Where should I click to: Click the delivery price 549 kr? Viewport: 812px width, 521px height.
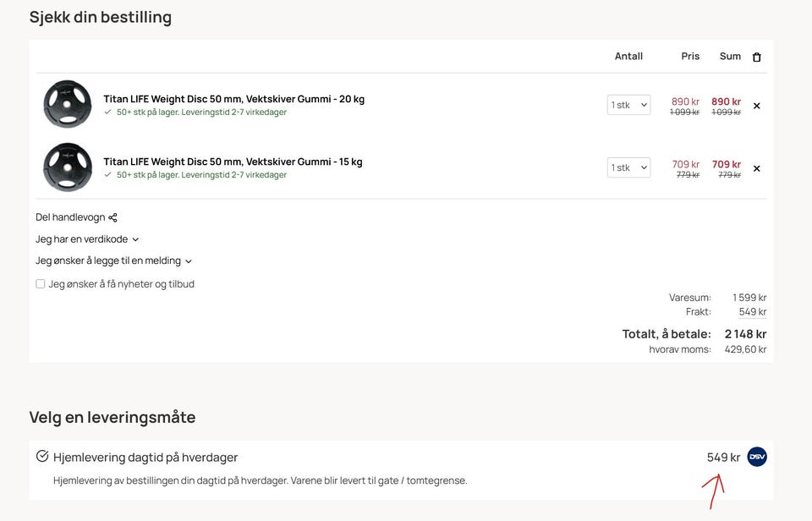coord(723,458)
